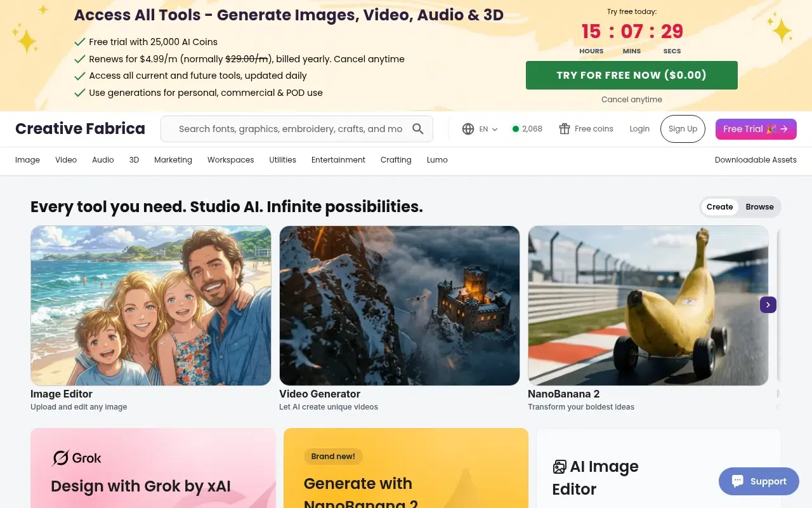Switch to Browse view
The image size is (812, 508).
coord(759,207)
